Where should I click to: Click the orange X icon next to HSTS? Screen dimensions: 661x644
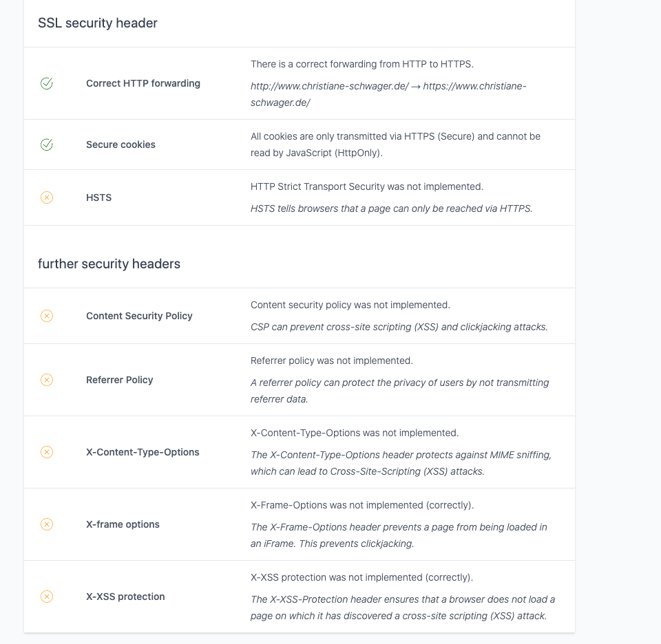point(47,197)
